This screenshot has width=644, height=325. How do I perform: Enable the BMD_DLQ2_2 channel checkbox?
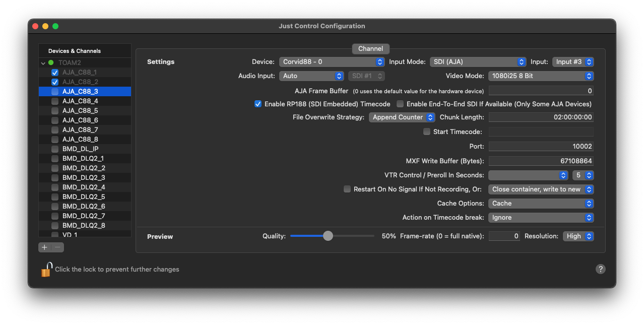point(55,168)
